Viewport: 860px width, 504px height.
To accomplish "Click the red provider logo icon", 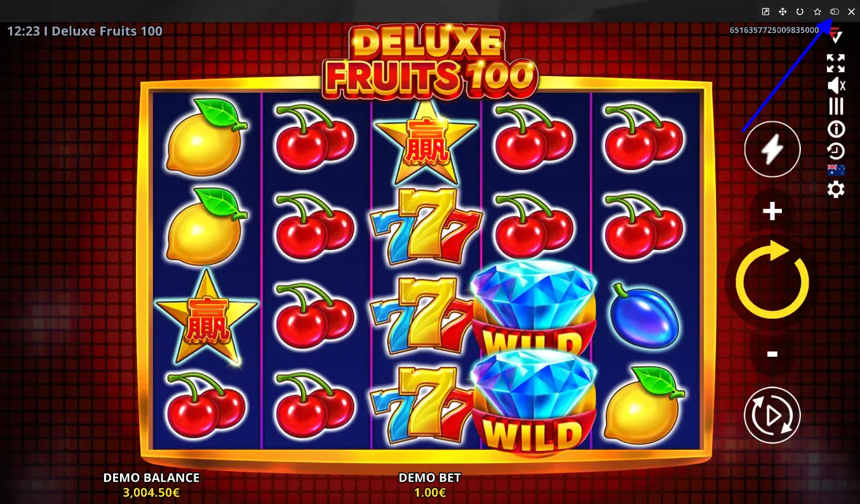I will tap(836, 36).
